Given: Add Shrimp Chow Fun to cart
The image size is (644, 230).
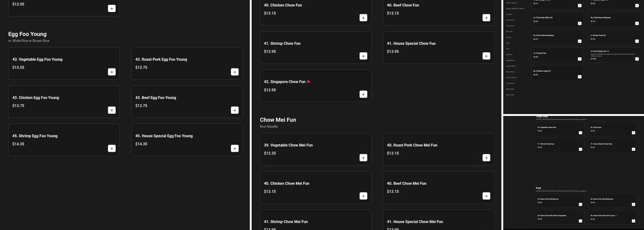Looking at the screenshot, I should click(x=363, y=56).
